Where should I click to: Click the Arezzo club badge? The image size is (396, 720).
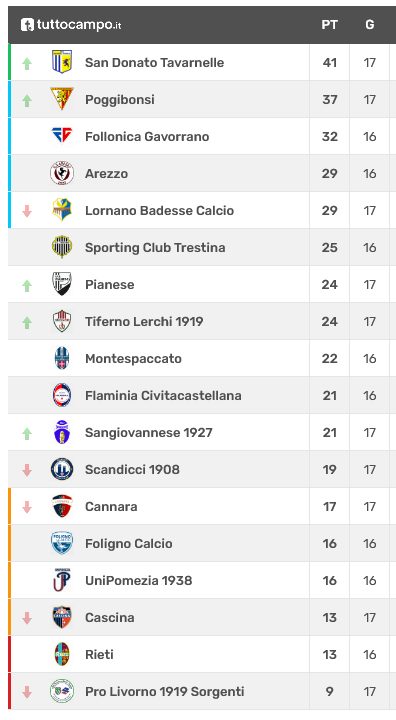[62, 173]
